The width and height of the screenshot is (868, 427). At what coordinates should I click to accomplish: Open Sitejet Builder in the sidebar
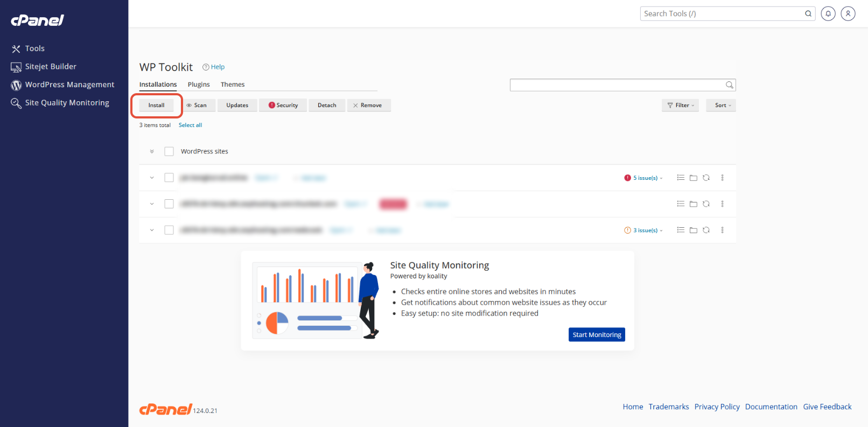click(44, 67)
